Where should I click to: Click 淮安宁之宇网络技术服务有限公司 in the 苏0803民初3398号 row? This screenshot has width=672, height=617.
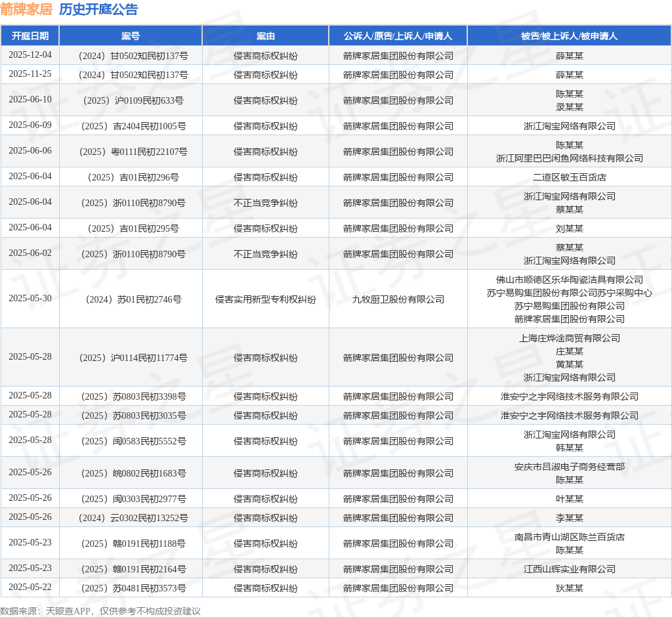coord(569,396)
